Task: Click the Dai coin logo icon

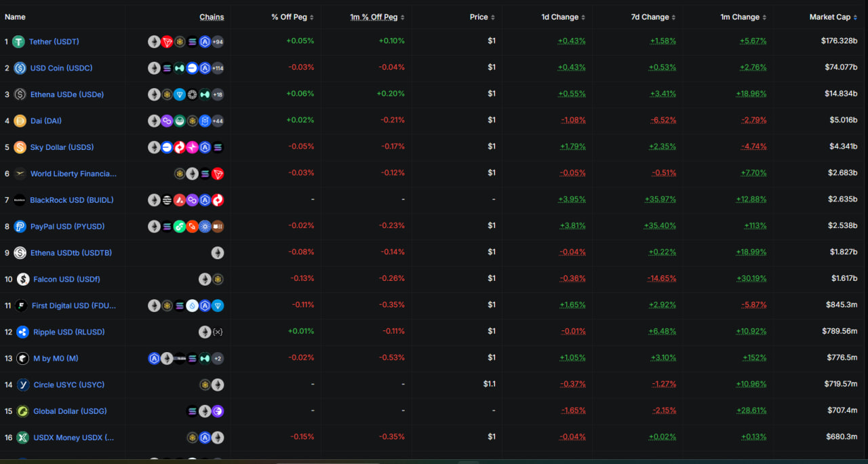Action: click(x=20, y=121)
